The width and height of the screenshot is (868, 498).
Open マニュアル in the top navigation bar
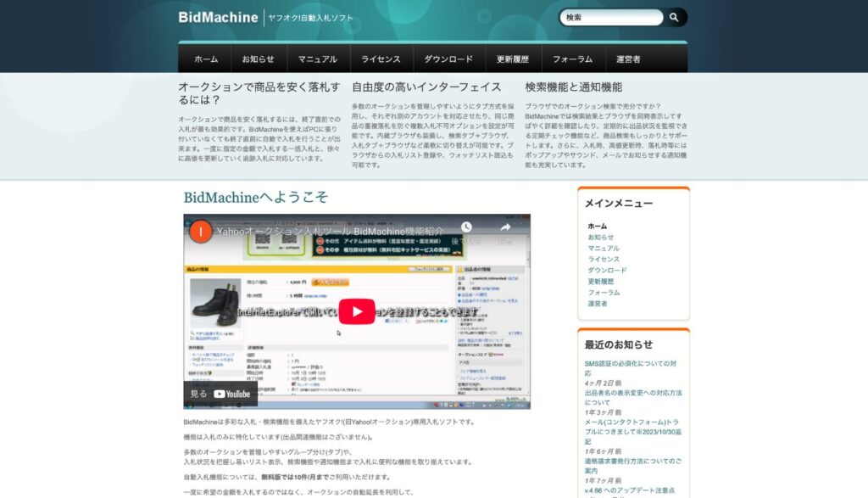pos(318,59)
